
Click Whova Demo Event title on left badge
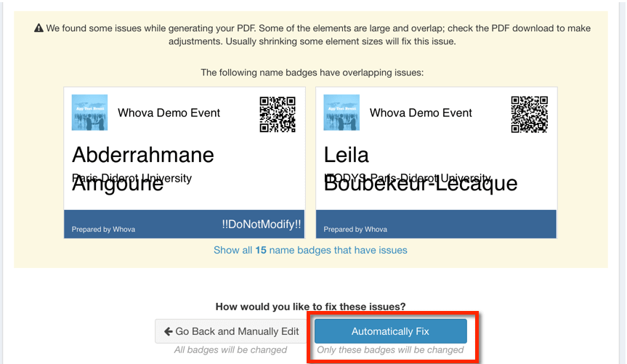pos(169,113)
